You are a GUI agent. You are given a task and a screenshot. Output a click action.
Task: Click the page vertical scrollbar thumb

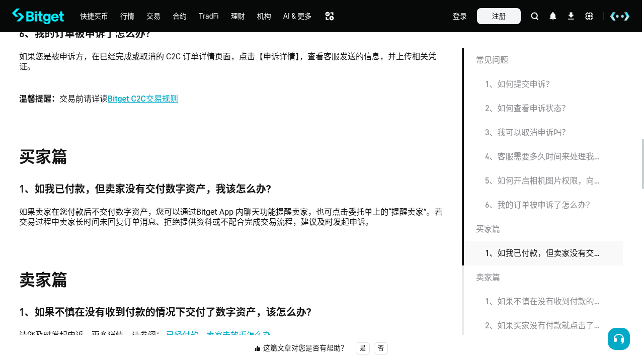click(x=642, y=164)
